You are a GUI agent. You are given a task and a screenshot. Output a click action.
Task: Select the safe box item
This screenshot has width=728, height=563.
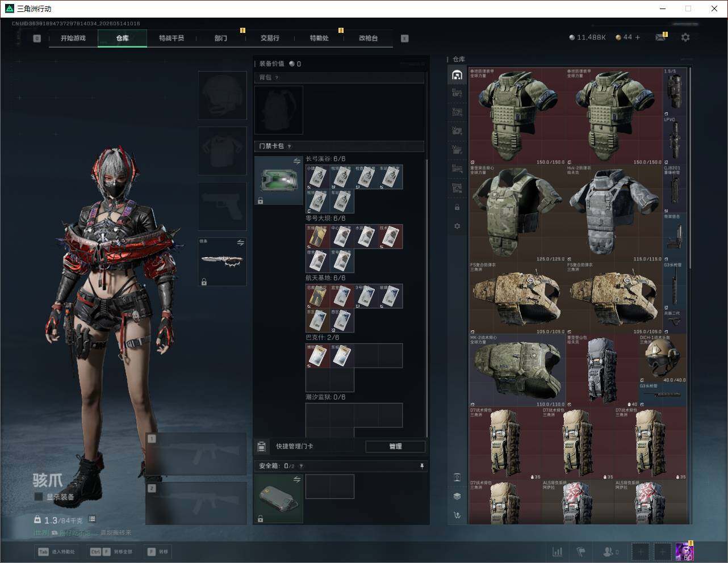(279, 499)
